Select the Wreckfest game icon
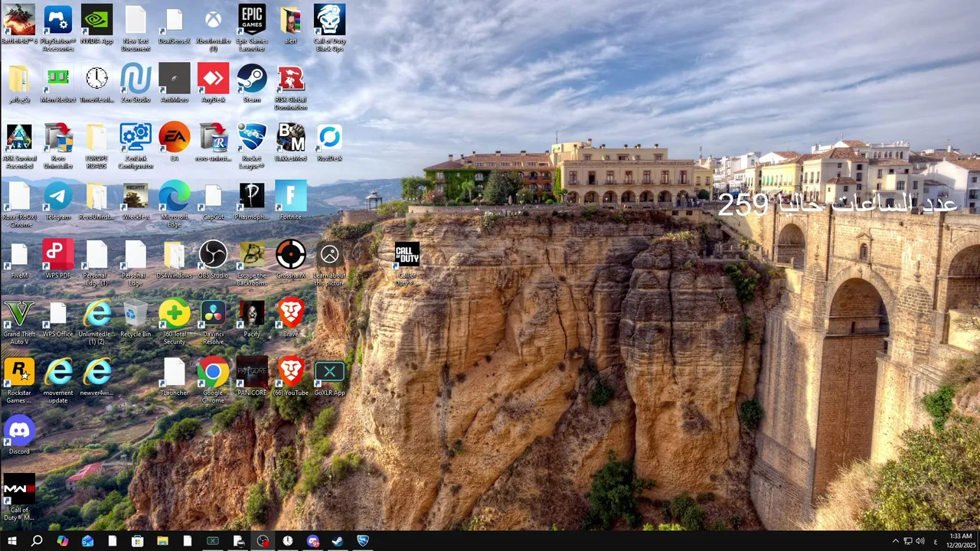This screenshot has width=980, height=551. pos(136,201)
